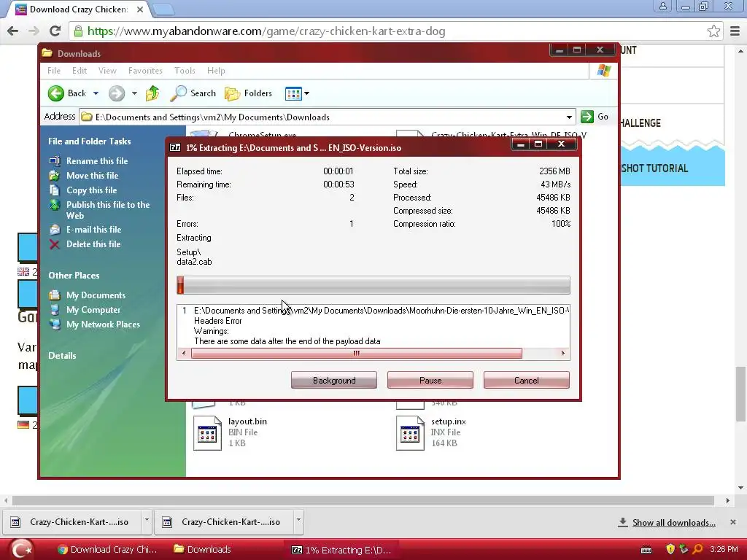This screenshot has height=560, width=747.
Task: Click red X delete icon
Action: tap(55, 244)
